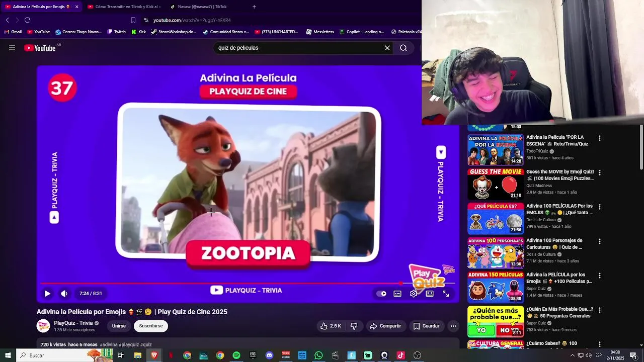Open options for '¿Quién Es Más Probable' video

pos(599,310)
